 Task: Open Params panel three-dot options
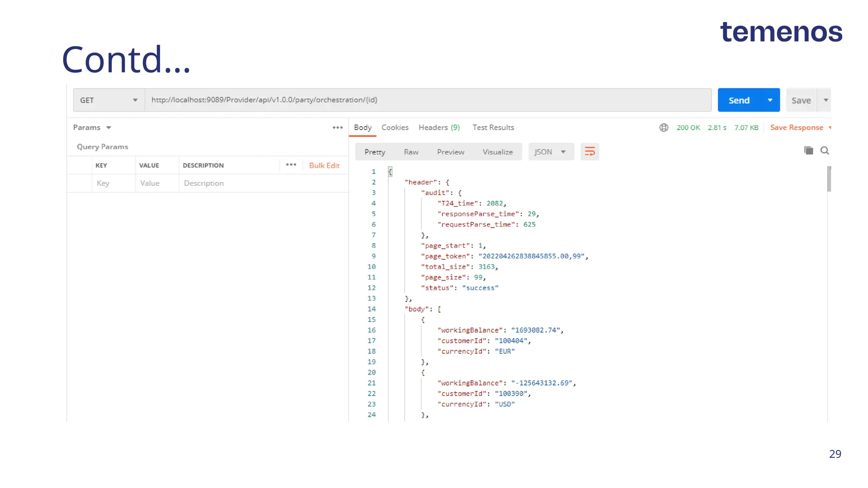[x=337, y=128]
